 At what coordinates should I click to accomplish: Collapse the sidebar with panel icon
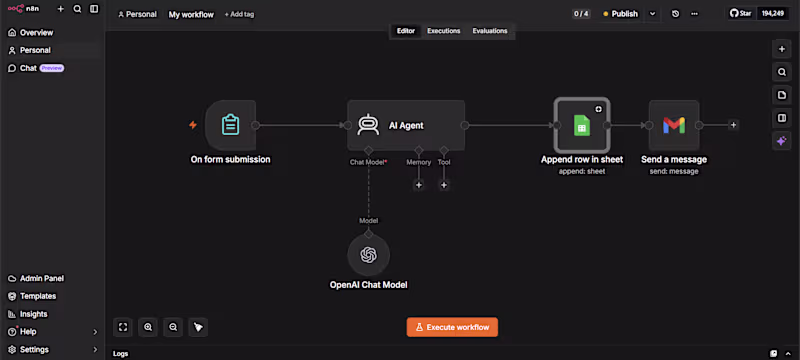[94, 9]
